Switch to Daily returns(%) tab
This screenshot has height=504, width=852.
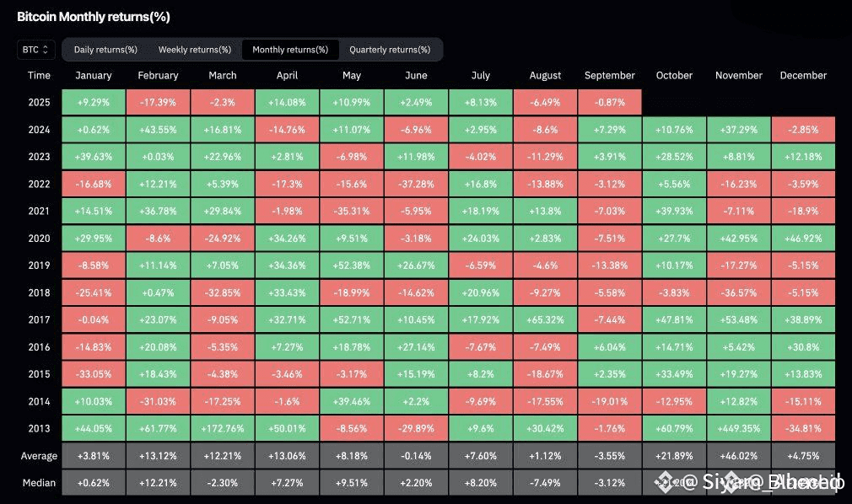[105, 50]
